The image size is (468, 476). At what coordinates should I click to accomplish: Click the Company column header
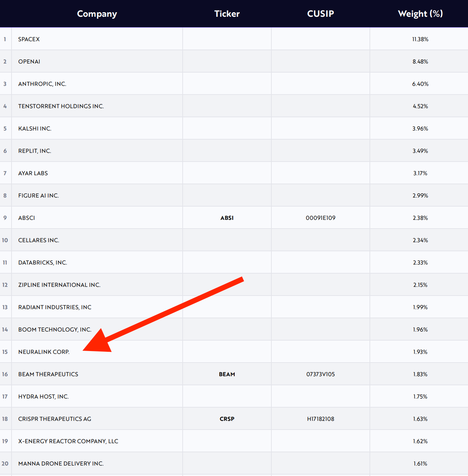[x=97, y=14]
